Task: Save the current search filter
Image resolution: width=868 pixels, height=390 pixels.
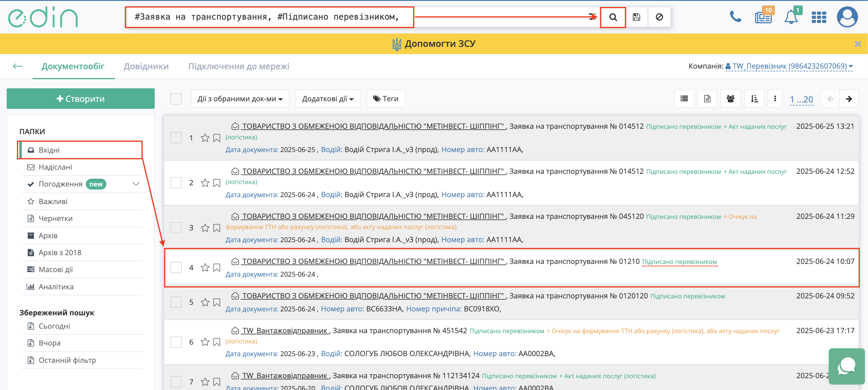Action: (636, 17)
